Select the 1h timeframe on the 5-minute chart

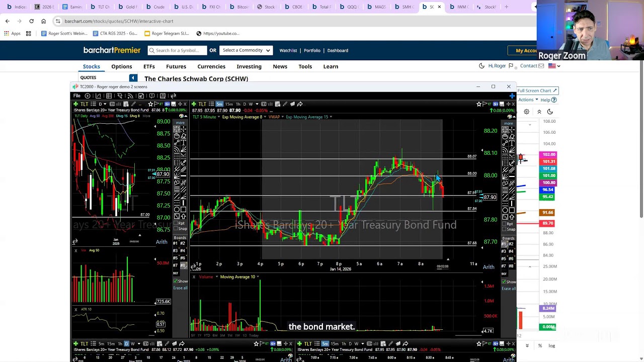238,104
